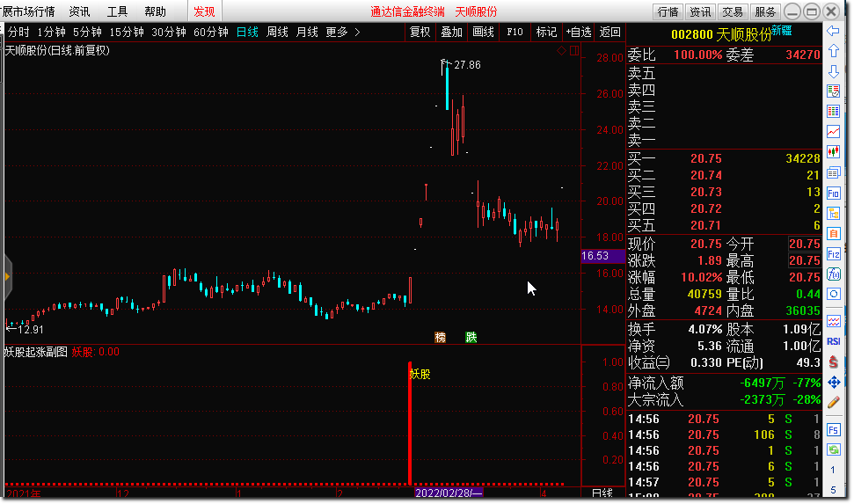Open the 工具 menu
Viewport: 854px width, 504px height.
[117, 11]
